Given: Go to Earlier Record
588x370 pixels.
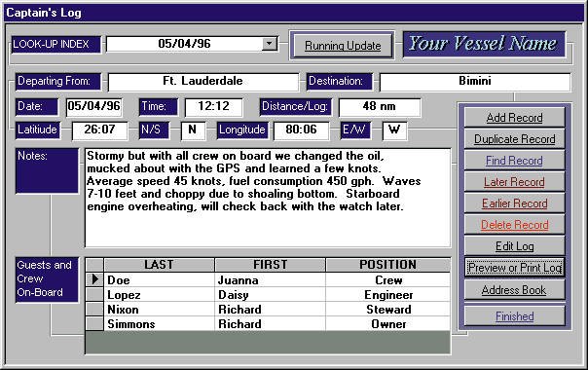Looking at the screenshot, I should pos(514,203).
